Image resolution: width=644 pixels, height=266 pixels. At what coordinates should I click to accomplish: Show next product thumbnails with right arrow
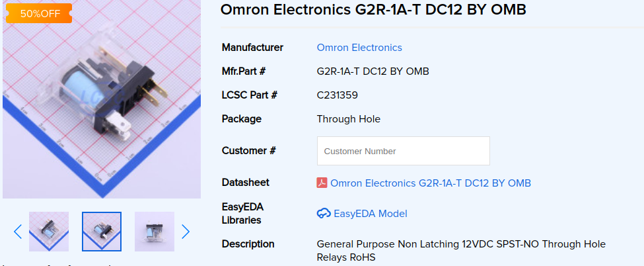point(186,232)
